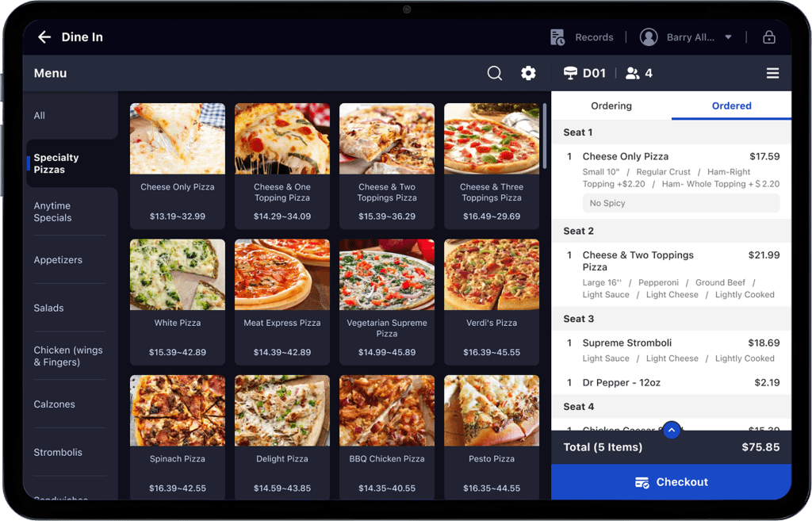Switch to the Ordering tab
This screenshot has height=521, width=812.
coord(611,105)
